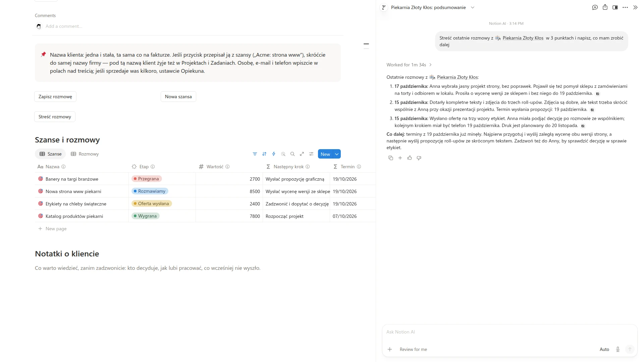Click the share icon in AI panel header
644x362 pixels.
(605, 7)
